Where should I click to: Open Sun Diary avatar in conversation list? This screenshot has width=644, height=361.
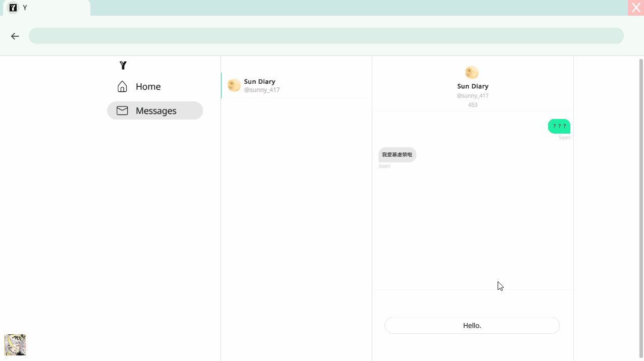234,85
